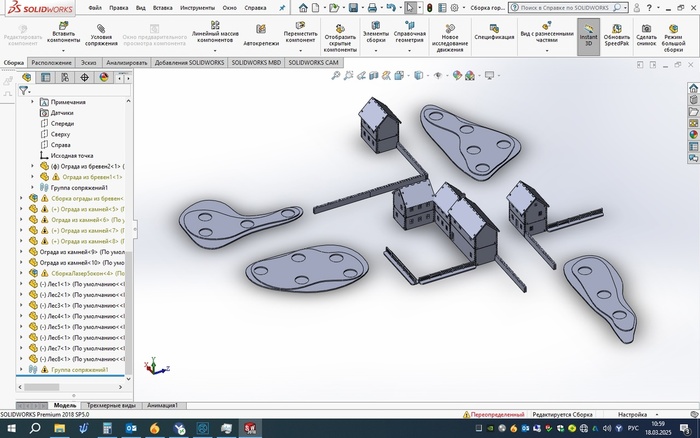The image size is (700, 438).
Task: Click Настройка in the status bar
Action: tap(631, 413)
